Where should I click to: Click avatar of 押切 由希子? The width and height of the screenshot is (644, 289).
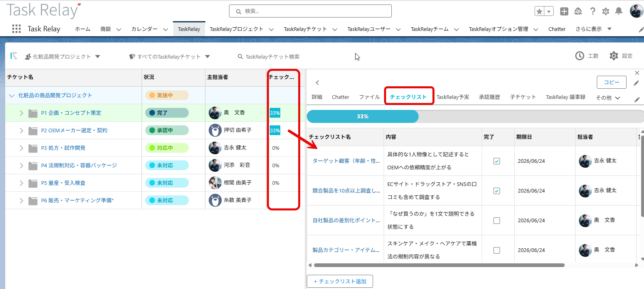point(215,130)
